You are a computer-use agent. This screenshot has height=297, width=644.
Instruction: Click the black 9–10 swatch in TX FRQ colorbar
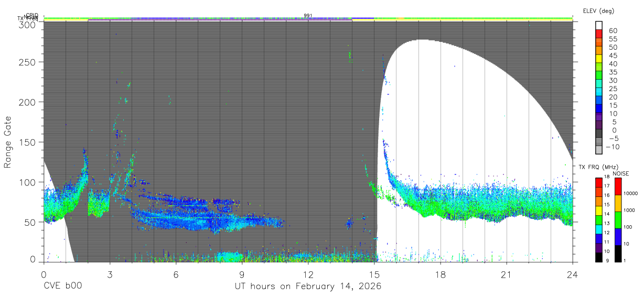coord(598,257)
